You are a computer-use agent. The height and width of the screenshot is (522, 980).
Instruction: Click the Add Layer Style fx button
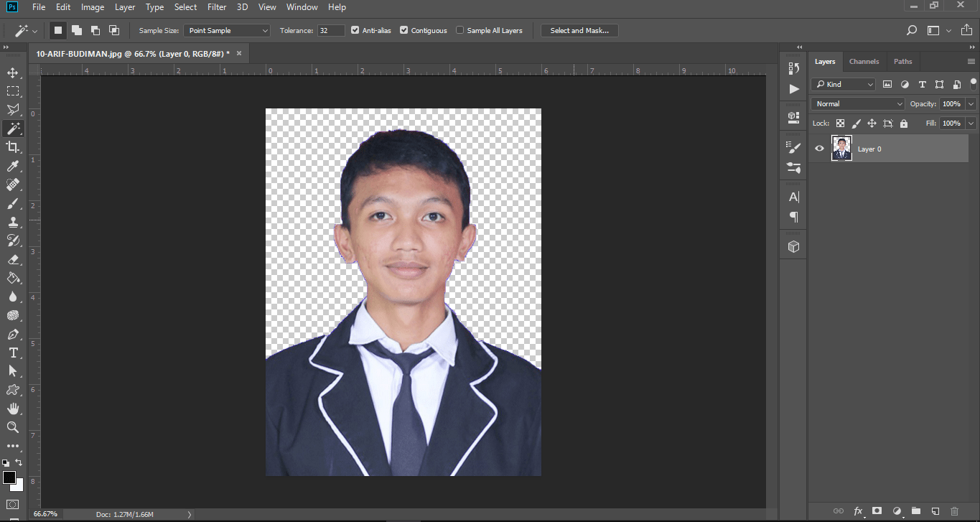[859, 511]
